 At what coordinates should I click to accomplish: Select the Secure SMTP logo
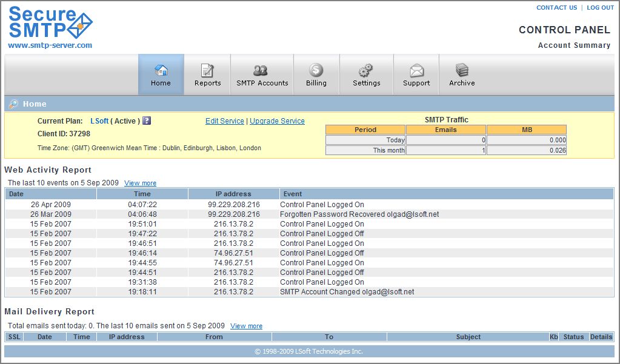click(52, 23)
